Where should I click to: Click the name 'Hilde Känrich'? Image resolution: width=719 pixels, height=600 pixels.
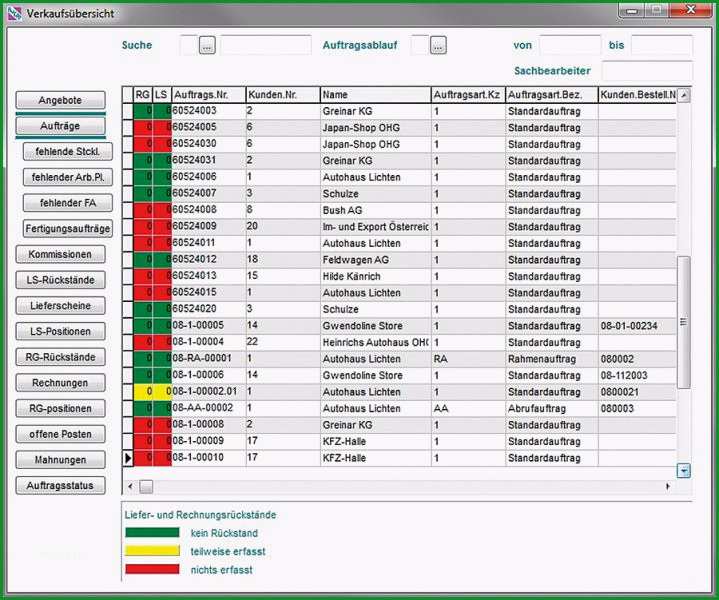tap(351, 277)
